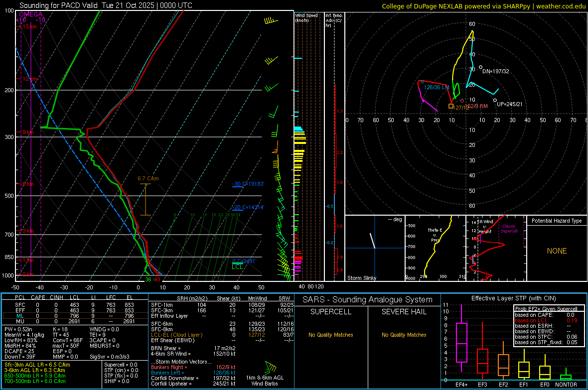Screen dimensions: 588x390
Task: Click the Supercell = 0.0 composite value
Action: click(x=121, y=365)
